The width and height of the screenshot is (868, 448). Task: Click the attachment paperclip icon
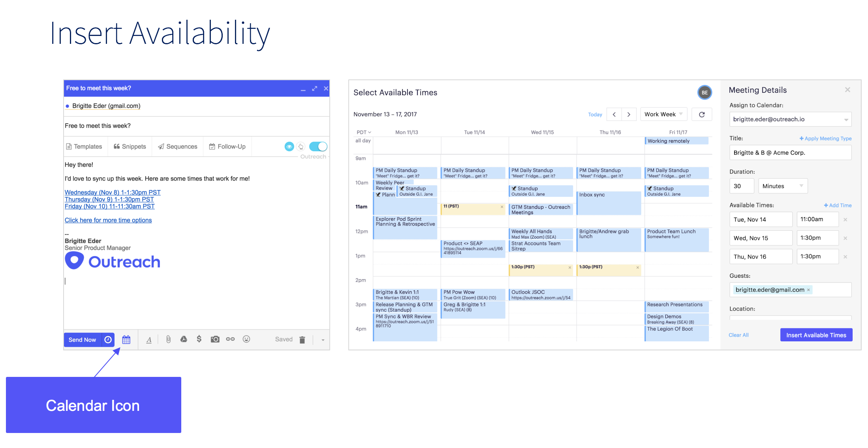(x=168, y=339)
